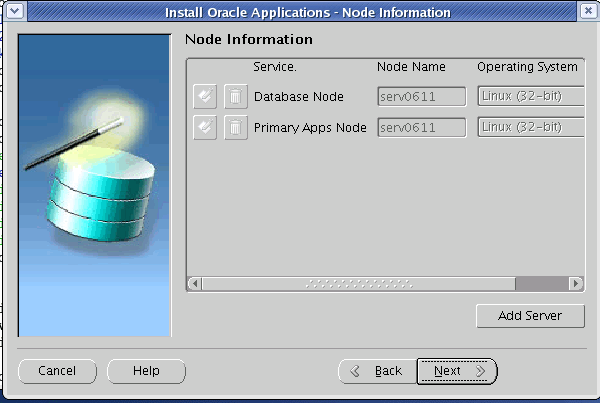
Task: Click the Service column header
Action: (x=275, y=67)
